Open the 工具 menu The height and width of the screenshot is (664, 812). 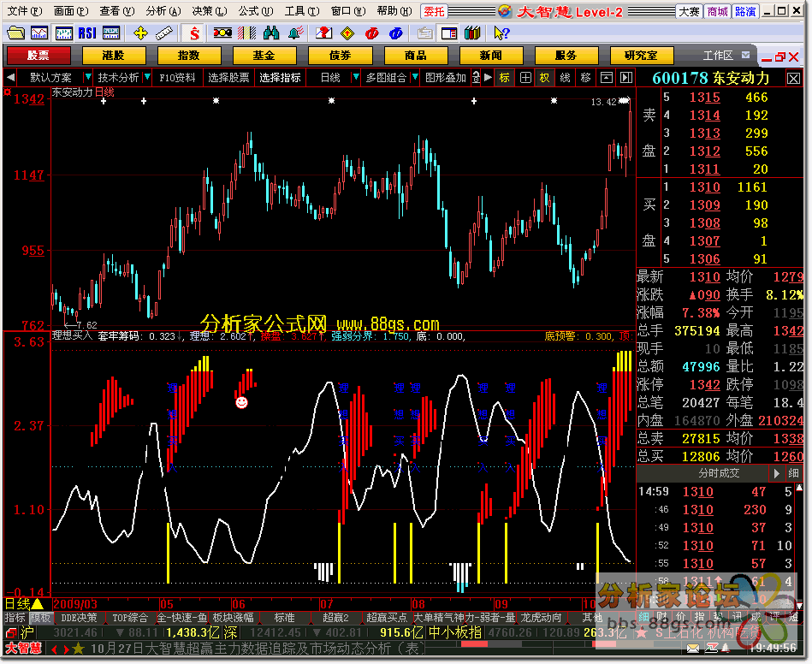(302, 11)
